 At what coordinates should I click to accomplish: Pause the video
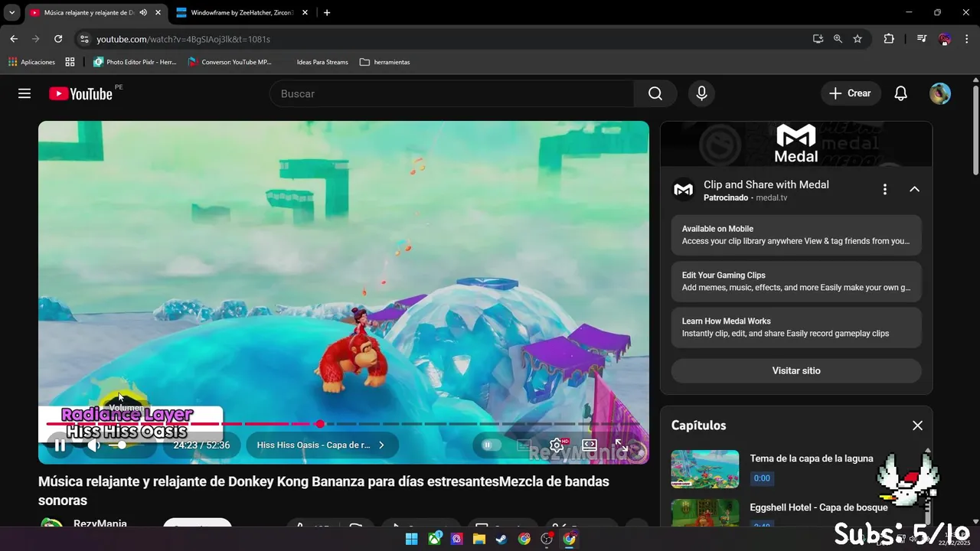[x=60, y=445]
